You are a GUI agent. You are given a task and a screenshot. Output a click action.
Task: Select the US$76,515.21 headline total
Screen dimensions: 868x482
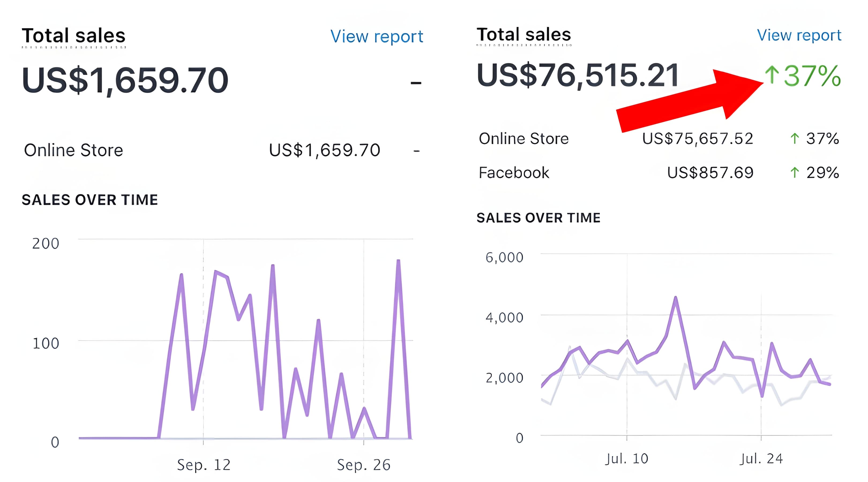pyautogui.click(x=578, y=76)
